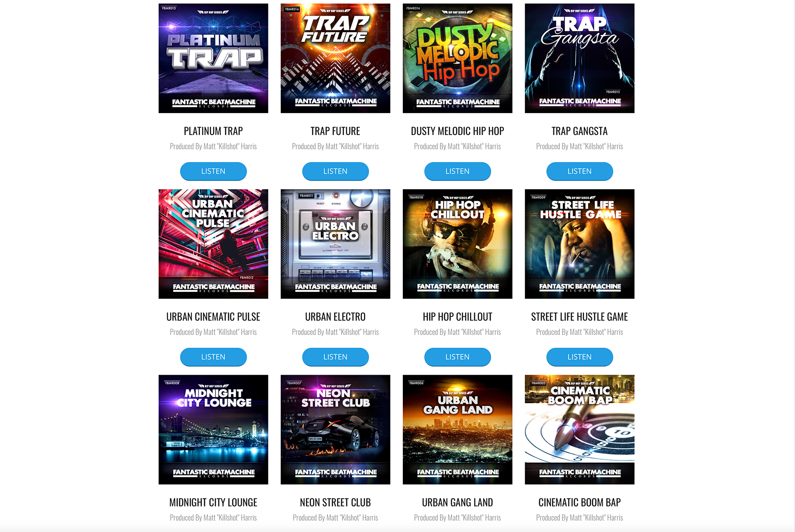
Task: Listen to Platinum Trap
Action: pos(213,171)
